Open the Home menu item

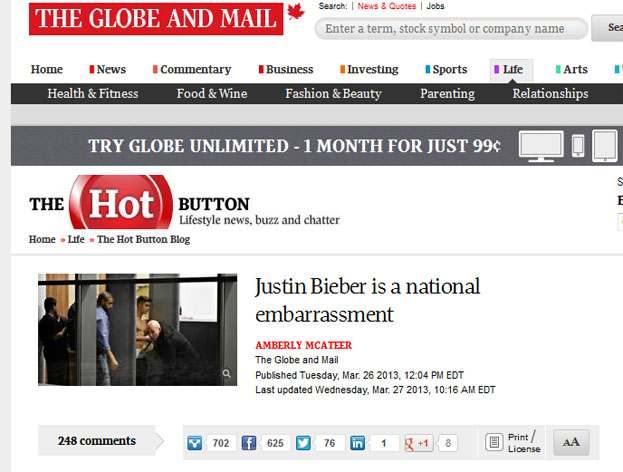[47, 69]
